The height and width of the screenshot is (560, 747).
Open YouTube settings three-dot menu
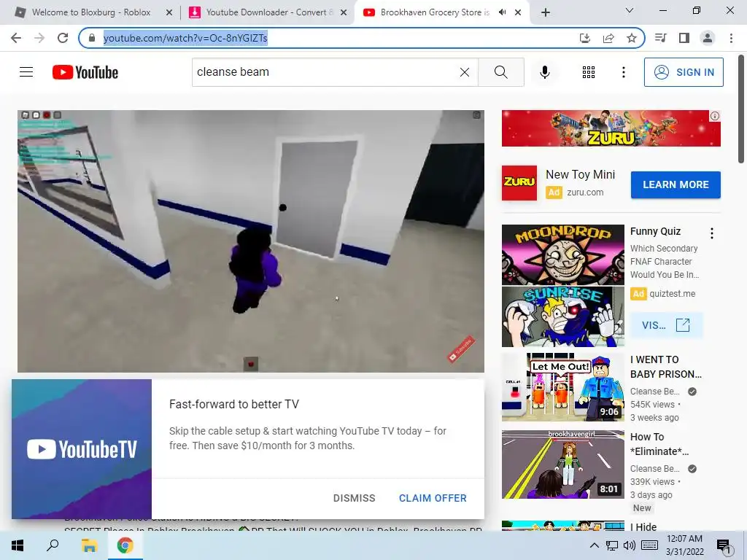623,72
